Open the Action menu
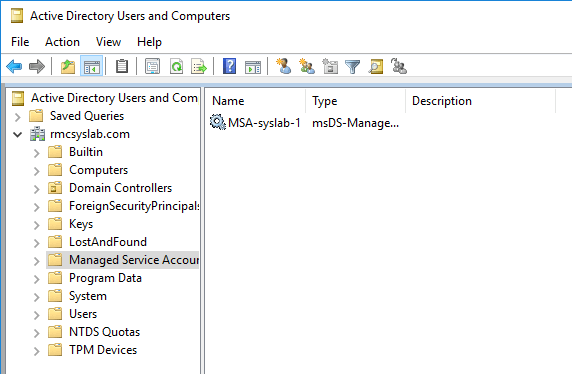 (x=62, y=42)
